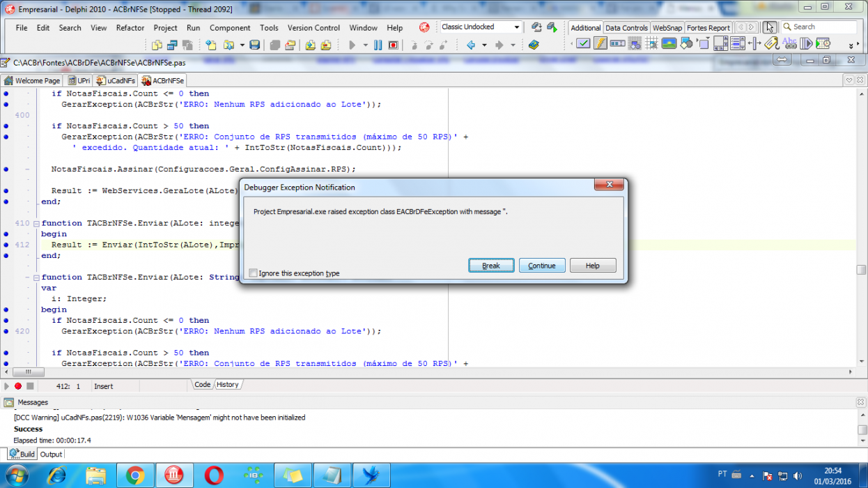Screen dimensions: 868x488
Task: Toggle breakpoint on line 420 gutter dot
Action: [x=6, y=331]
